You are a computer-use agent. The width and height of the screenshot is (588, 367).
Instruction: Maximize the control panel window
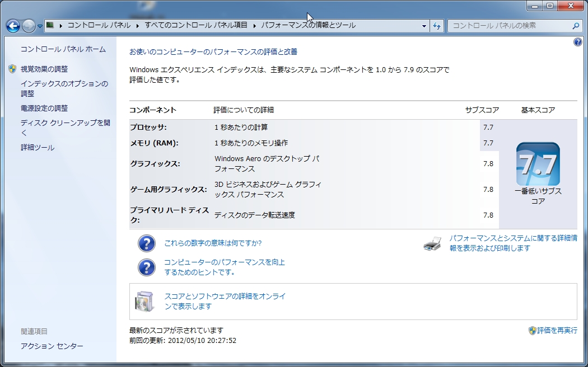(x=550, y=6)
